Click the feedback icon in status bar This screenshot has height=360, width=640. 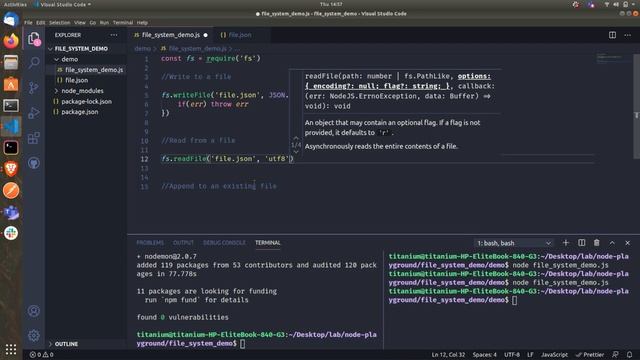pos(615,355)
